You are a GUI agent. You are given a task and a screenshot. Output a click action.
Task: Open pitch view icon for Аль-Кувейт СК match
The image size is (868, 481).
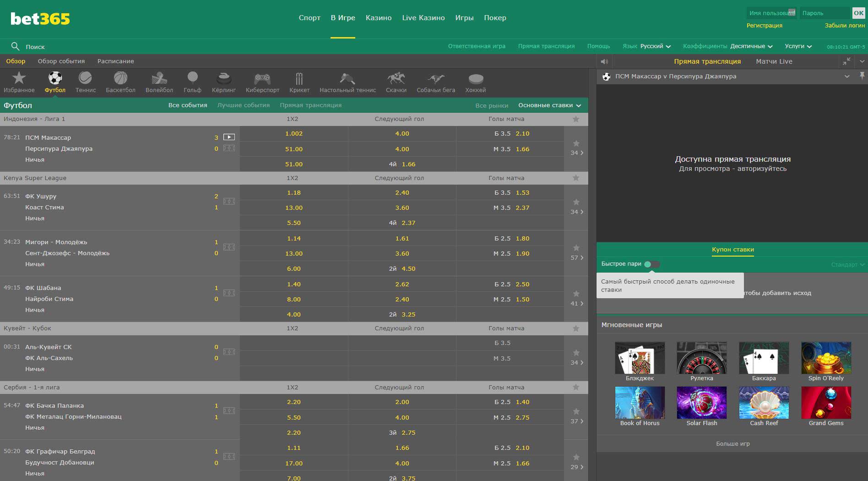pyautogui.click(x=229, y=352)
